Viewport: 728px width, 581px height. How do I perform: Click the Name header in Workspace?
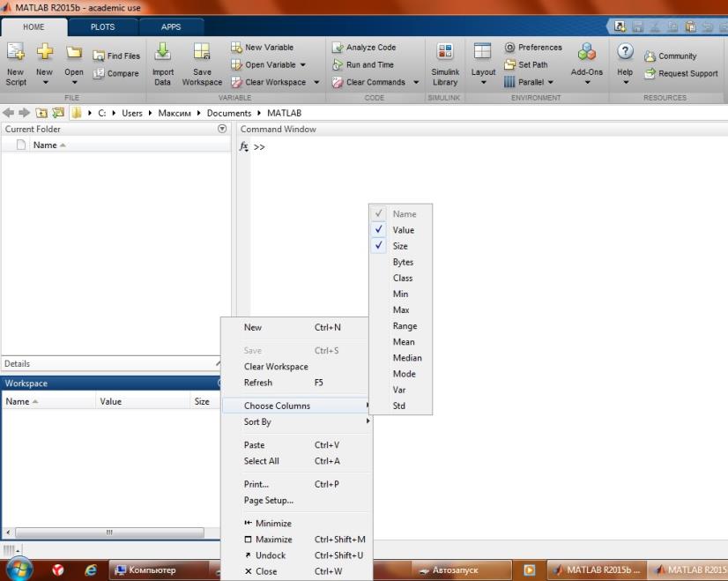pos(48,401)
